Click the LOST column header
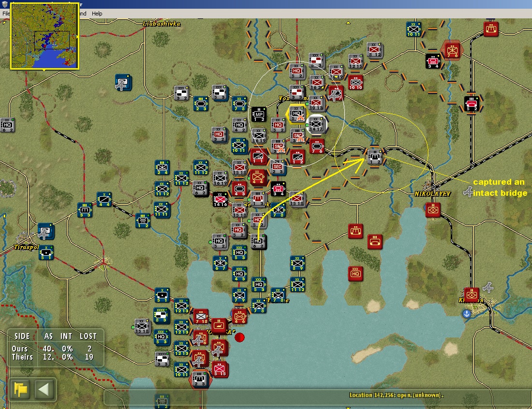This screenshot has width=532, height=409. pyautogui.click(x=88, y=336)
